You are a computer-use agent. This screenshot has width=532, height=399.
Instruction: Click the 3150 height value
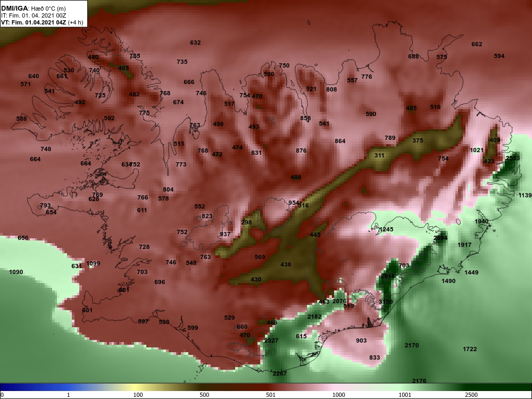pyautogui.click(x=385, y=302)
